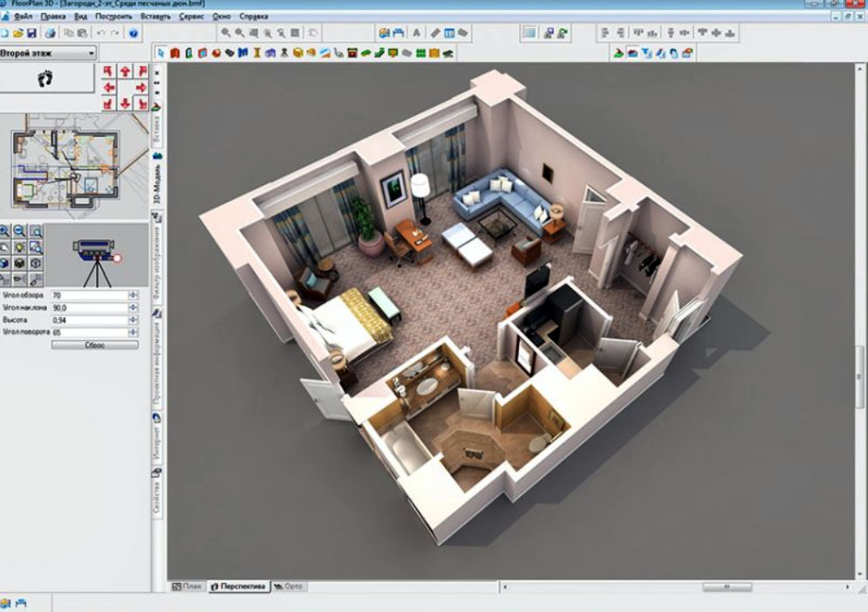Open the 'Построить' menu
This screenshot has height=612, width=868.
(x=113, y=17)
